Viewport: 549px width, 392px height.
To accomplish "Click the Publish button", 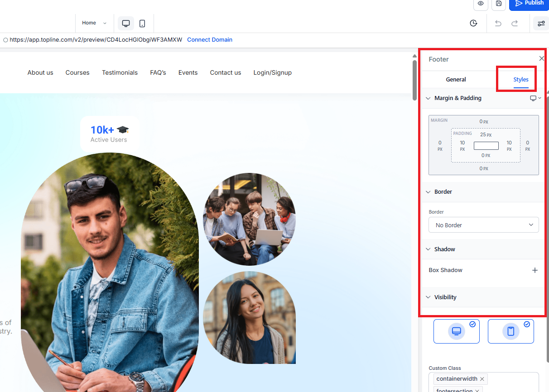I will coord(529,4).
